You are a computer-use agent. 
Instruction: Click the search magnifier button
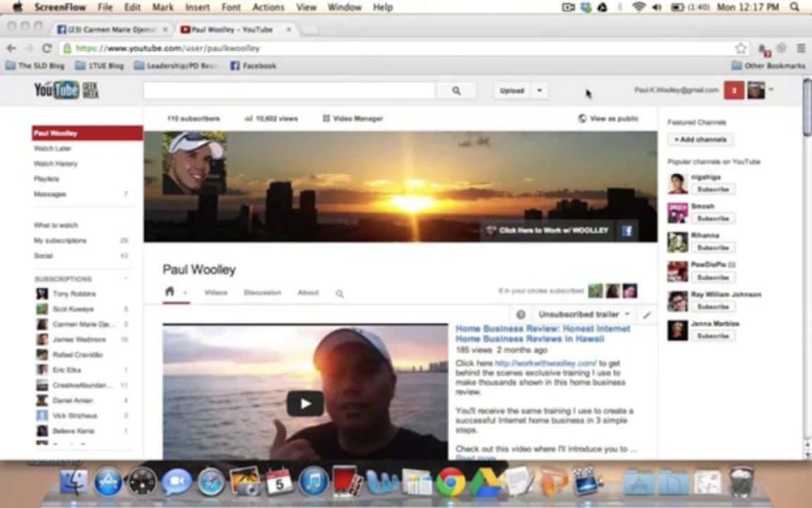[x=456, y=91]
